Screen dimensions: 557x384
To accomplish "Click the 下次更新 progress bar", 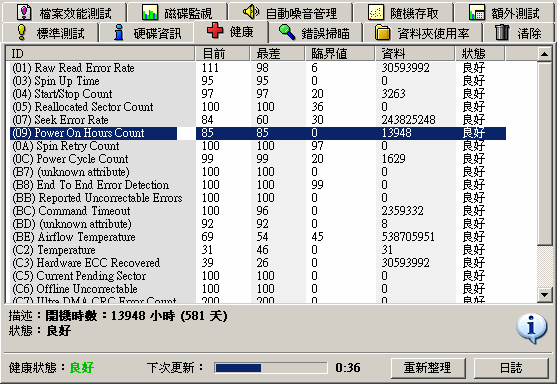I will click(271, 368).
